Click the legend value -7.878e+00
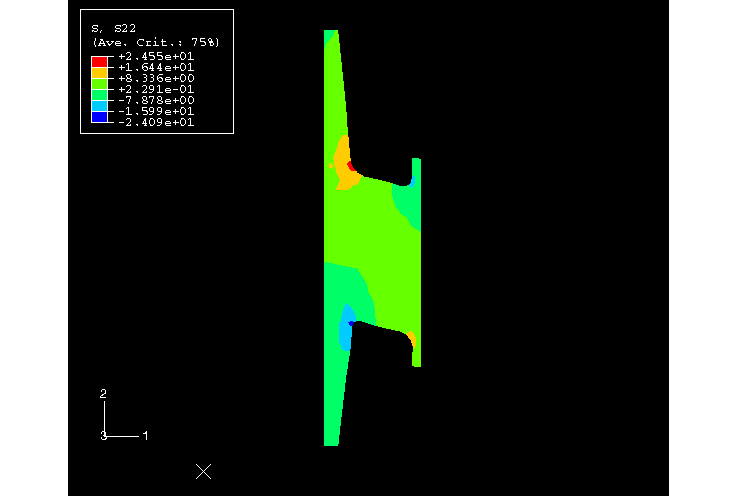The image size is (736, 496). coord(156,100)
